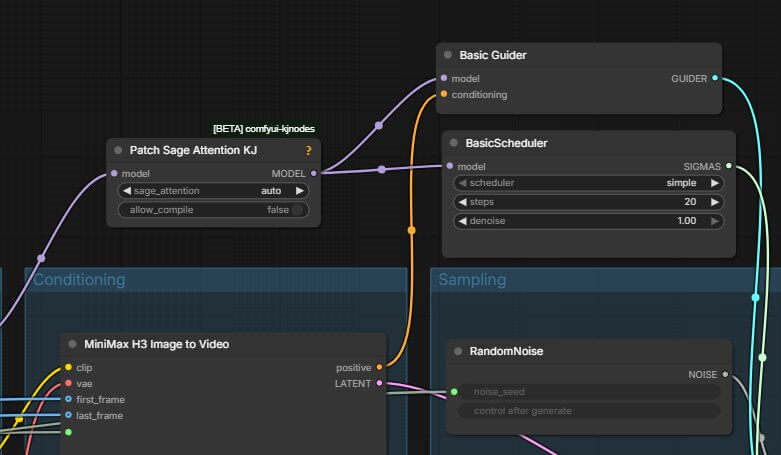This screenshot has height=455, width=781.
Task: Collapse the Patch Sage Attention KJ node dot
Action: click(118, 150)
